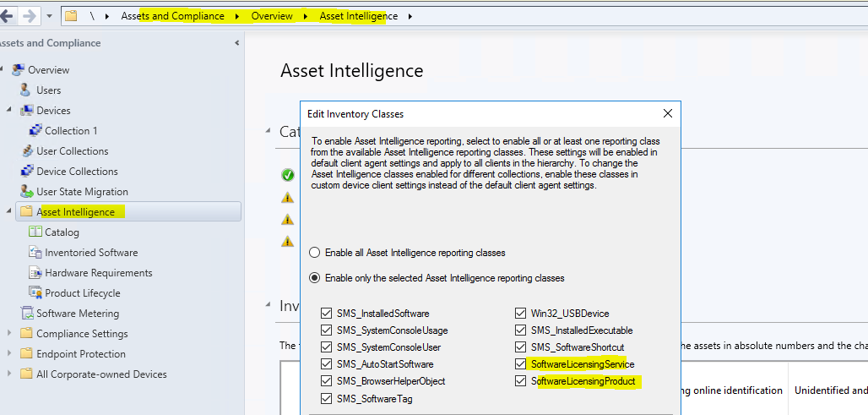Image resolution: width=868 pixels, height=415 pixels.
Task: Open Product Lifecycle node
Action: click(83, 293)
